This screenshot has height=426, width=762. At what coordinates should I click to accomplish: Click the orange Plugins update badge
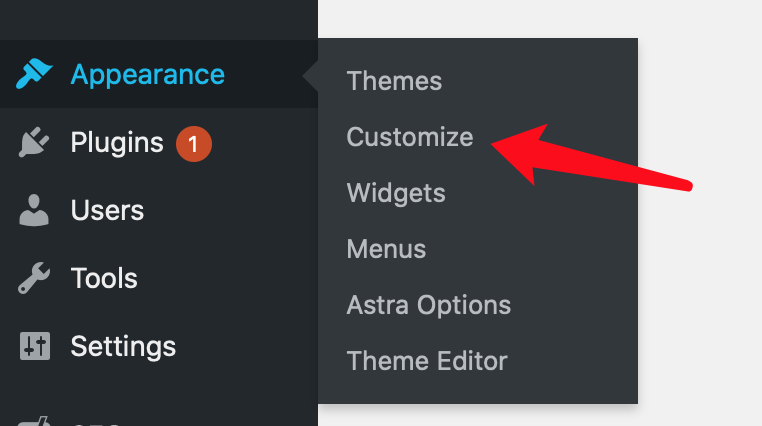[x=193, y=144]
